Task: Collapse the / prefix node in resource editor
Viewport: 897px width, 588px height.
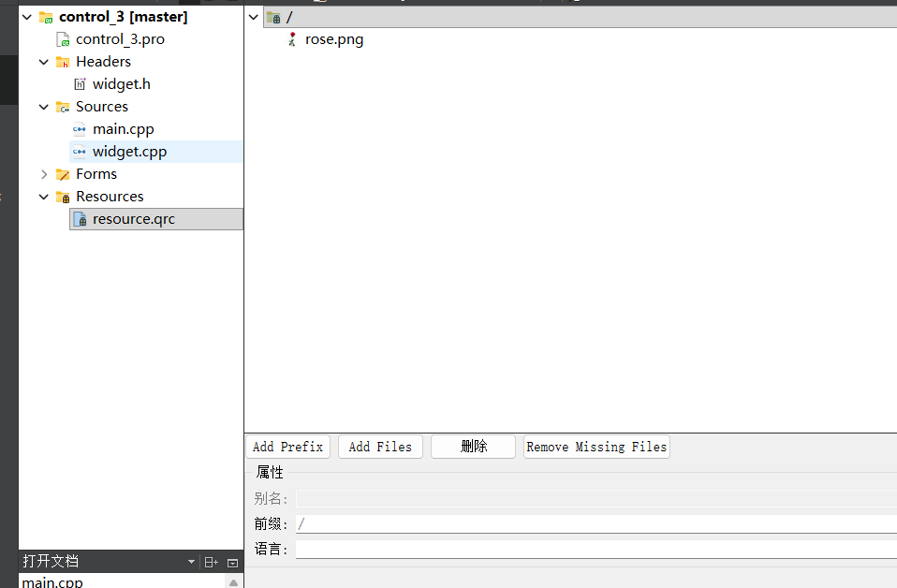Action: [254, 17]
